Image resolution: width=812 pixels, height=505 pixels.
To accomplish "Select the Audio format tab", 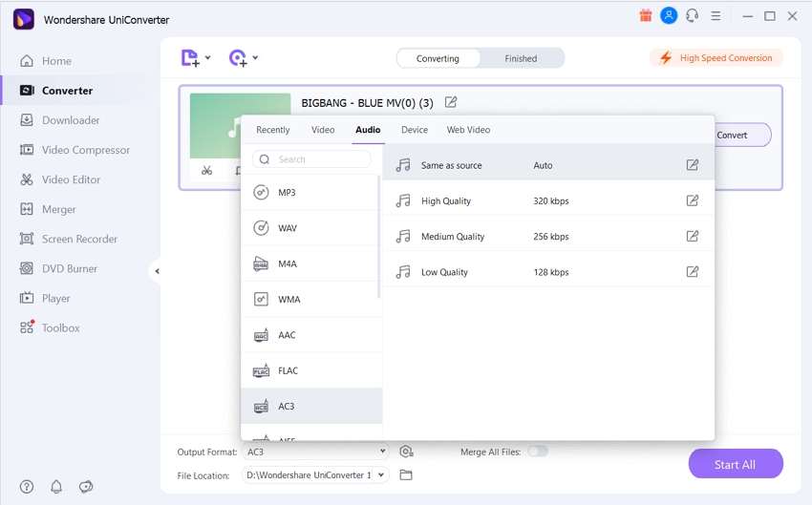I will pyautogui.click(x=368, y=130).
